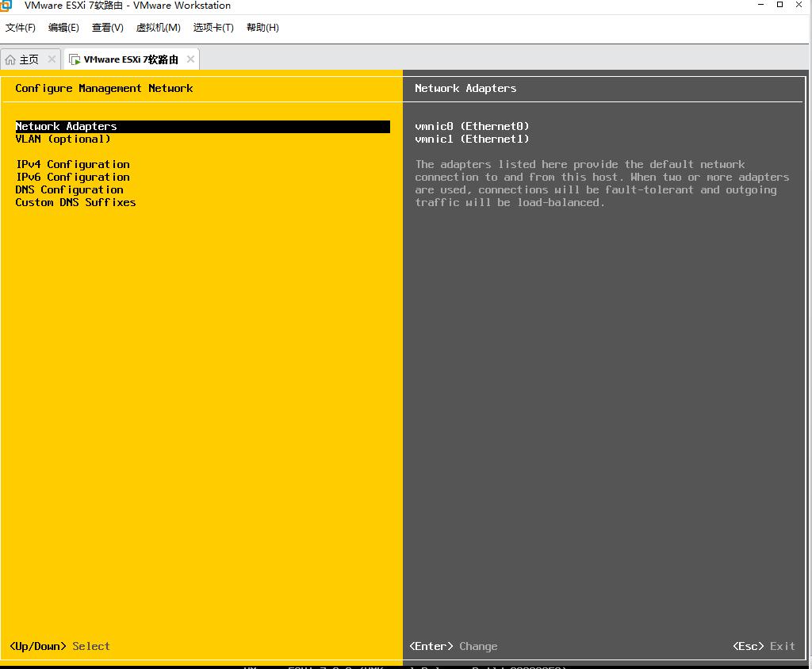Select Custom DNS Suffixes entry
Screen dimensions: 812x669
click(76, 203)
